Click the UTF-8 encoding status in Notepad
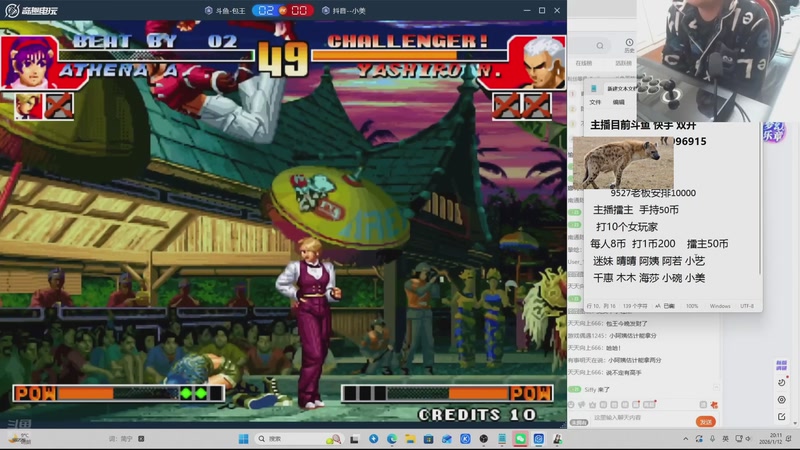 [x=747, y=306]
